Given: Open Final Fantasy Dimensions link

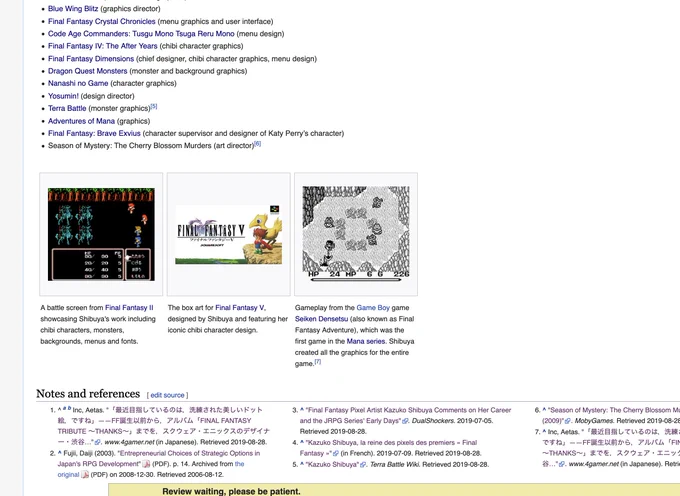Looking at the screenshot, I should 91,59.
